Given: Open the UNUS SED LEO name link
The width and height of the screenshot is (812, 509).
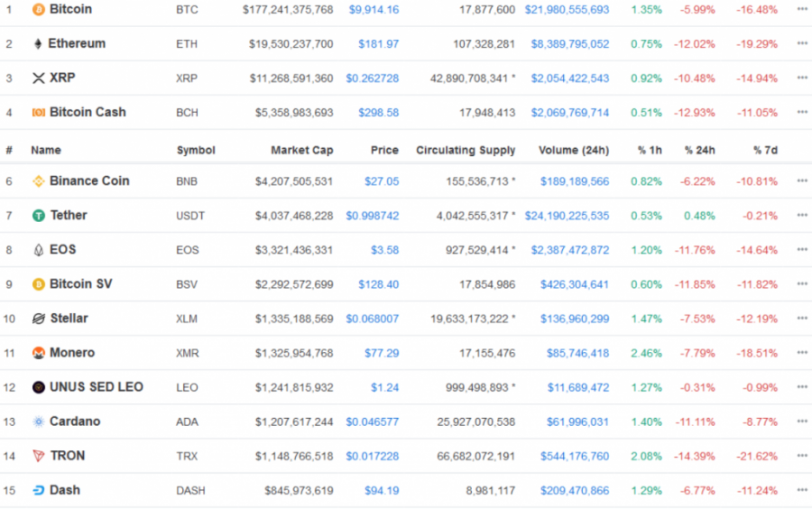Looking at the screenshot, I should (x=97, y=387).
